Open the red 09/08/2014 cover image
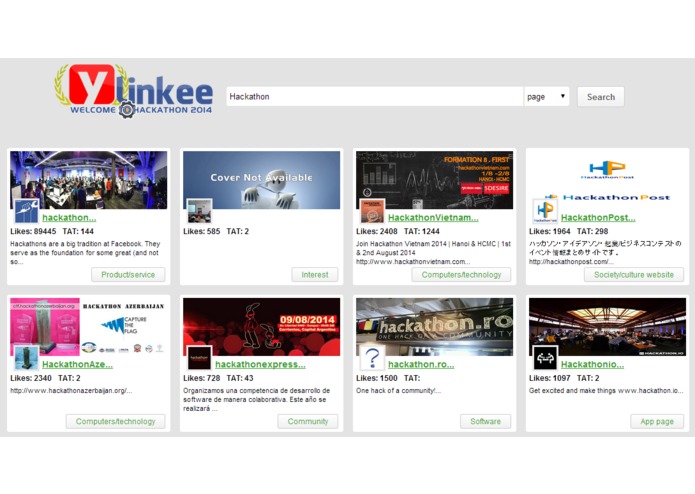Image resolution: width=695 pixels, height=494 pixels. pyautogui.click(x=262, y=327)
